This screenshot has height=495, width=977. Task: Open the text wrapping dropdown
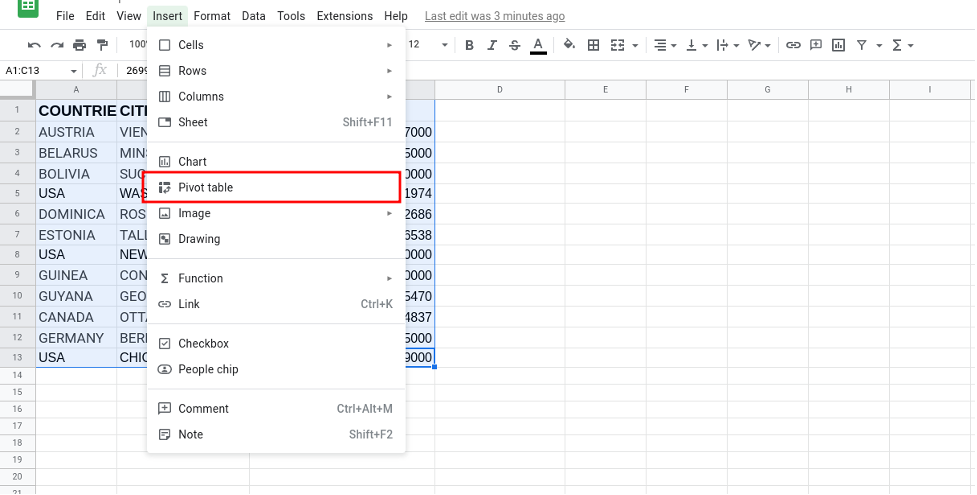point(727,45)
